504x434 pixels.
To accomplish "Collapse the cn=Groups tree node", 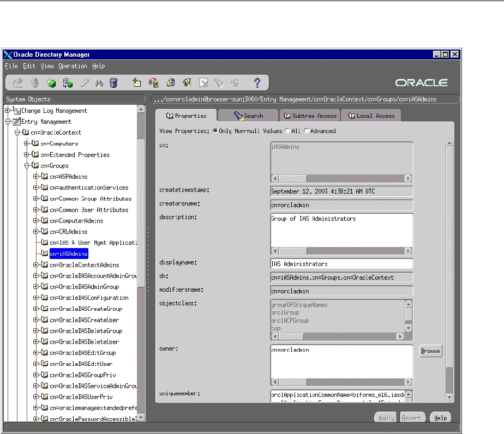I will coord(27,166).
